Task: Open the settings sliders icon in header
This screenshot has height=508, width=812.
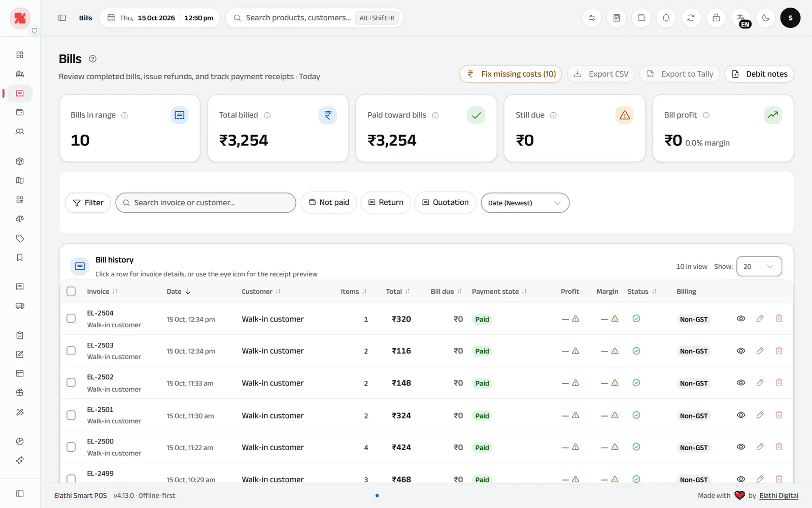Action: point(592,18)
